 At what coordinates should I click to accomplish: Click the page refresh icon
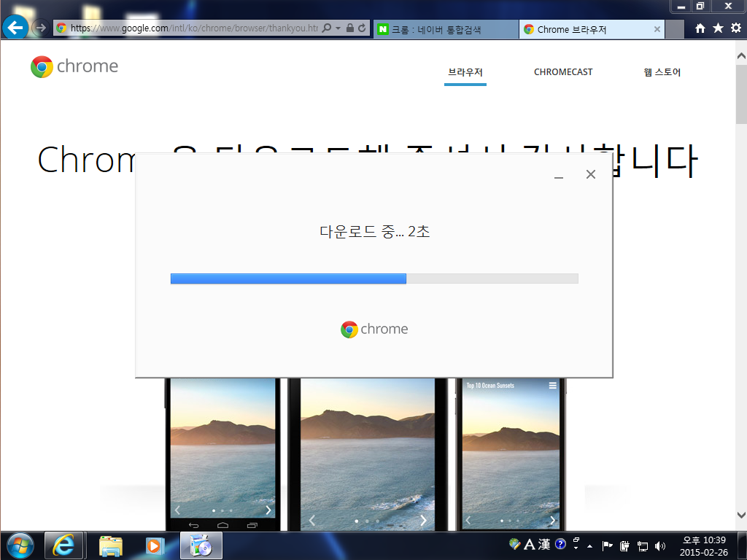362,28
